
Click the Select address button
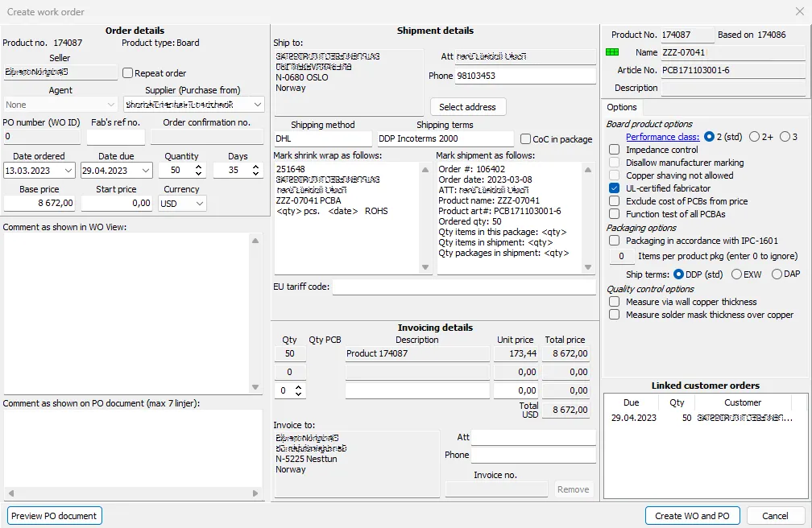(468, 106)
